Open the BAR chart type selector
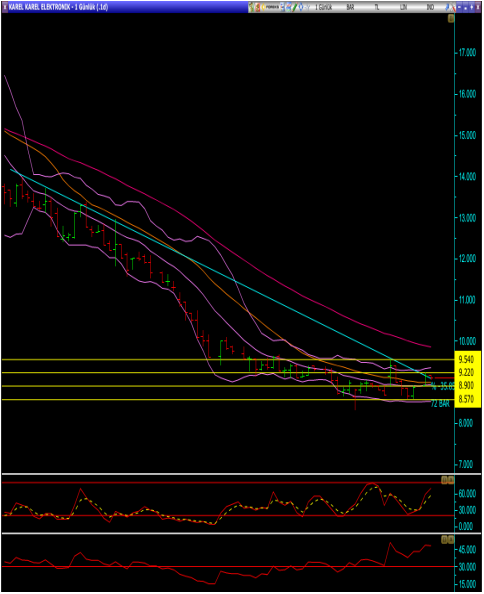484x594 pixels. (350, 7)
